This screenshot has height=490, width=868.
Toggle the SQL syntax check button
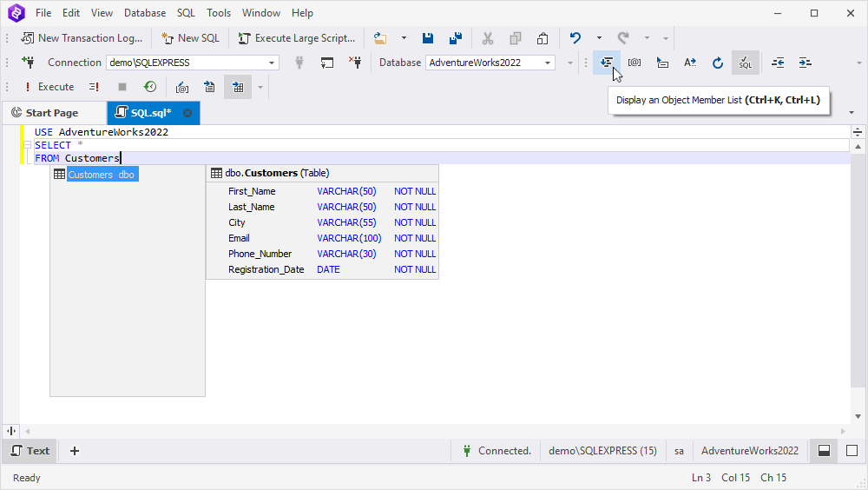click(x=745, y=63)
